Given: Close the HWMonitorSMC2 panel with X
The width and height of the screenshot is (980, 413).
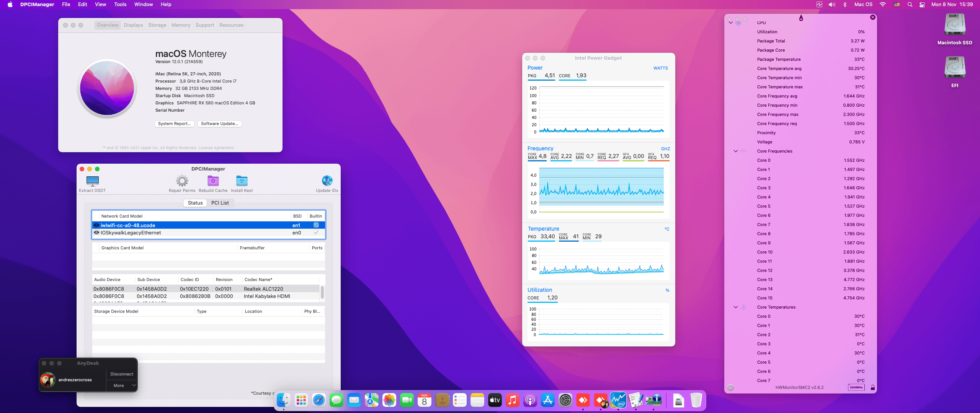Looking at the screenshot, I should [x=872, y=17].
